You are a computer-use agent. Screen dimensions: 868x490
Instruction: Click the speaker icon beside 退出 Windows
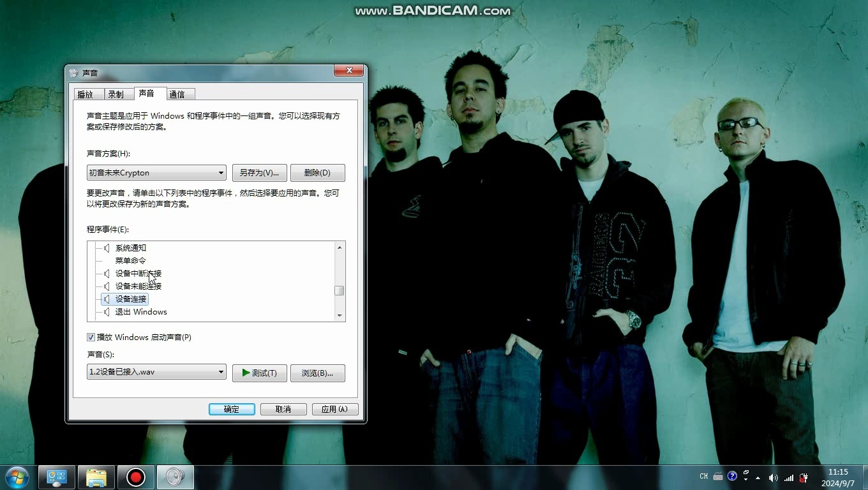107,311
